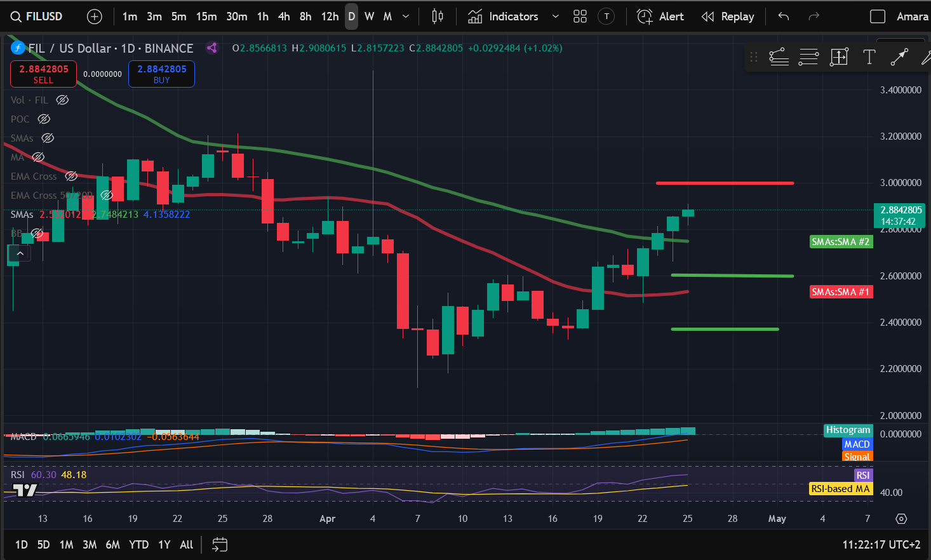Click the RSI-based MA yellow label

point(840,489)
